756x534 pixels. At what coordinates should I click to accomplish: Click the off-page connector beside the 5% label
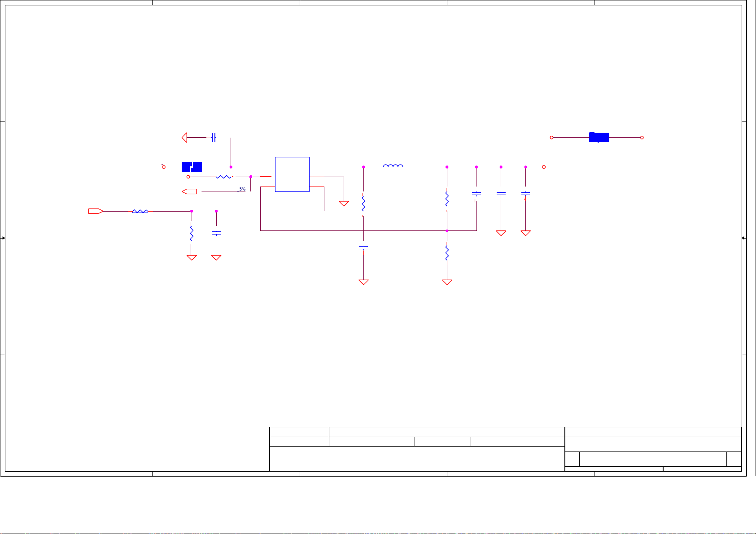point(189,192)
